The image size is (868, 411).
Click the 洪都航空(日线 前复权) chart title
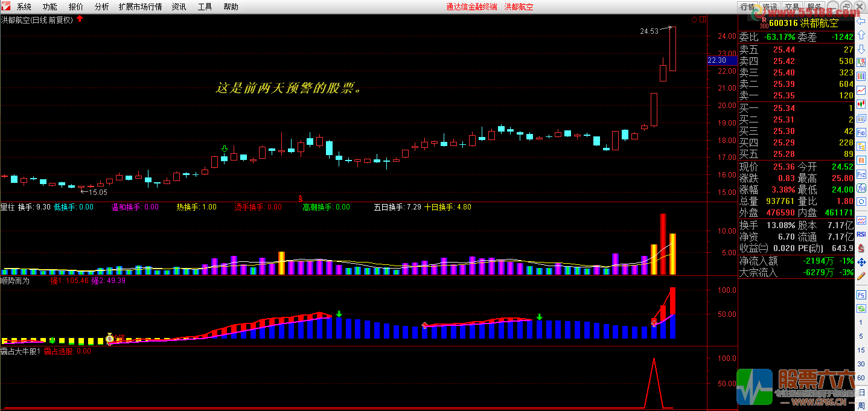37,20
